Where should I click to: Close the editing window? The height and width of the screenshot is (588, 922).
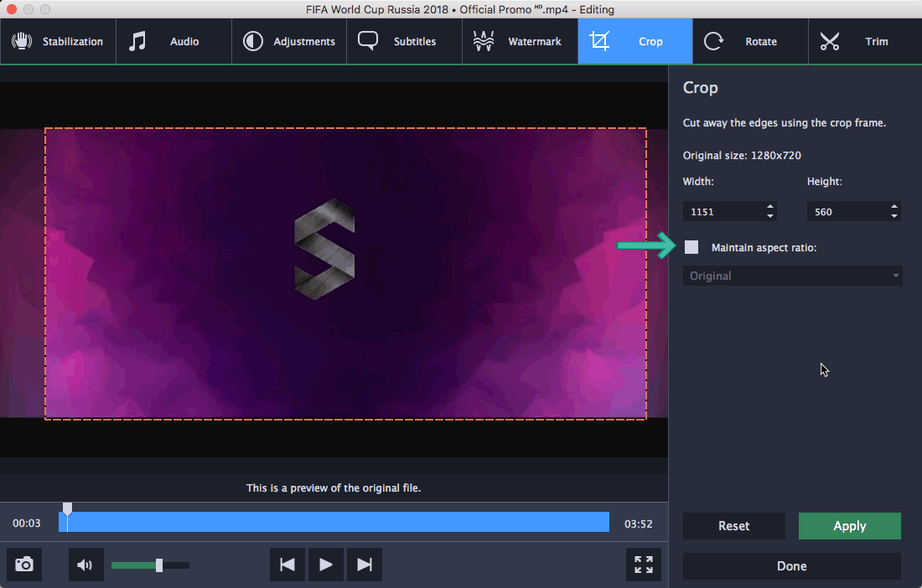click(x=11, y=9)
